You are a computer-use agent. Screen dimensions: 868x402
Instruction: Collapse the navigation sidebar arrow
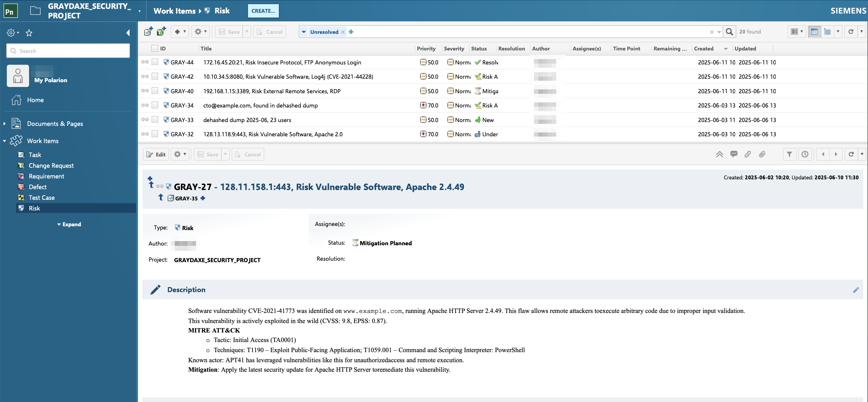click(128, 33)
